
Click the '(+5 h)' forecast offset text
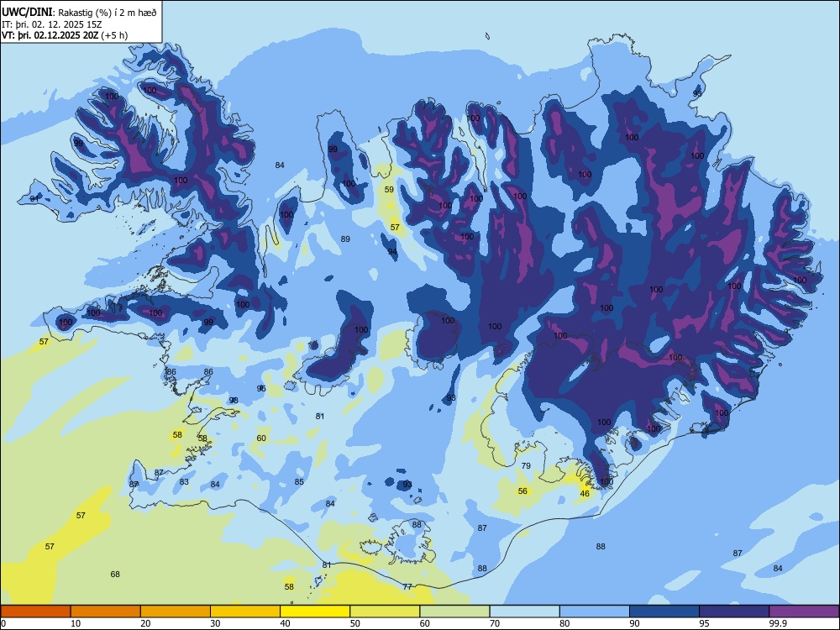pyautogui.click(x=114, y=35)
